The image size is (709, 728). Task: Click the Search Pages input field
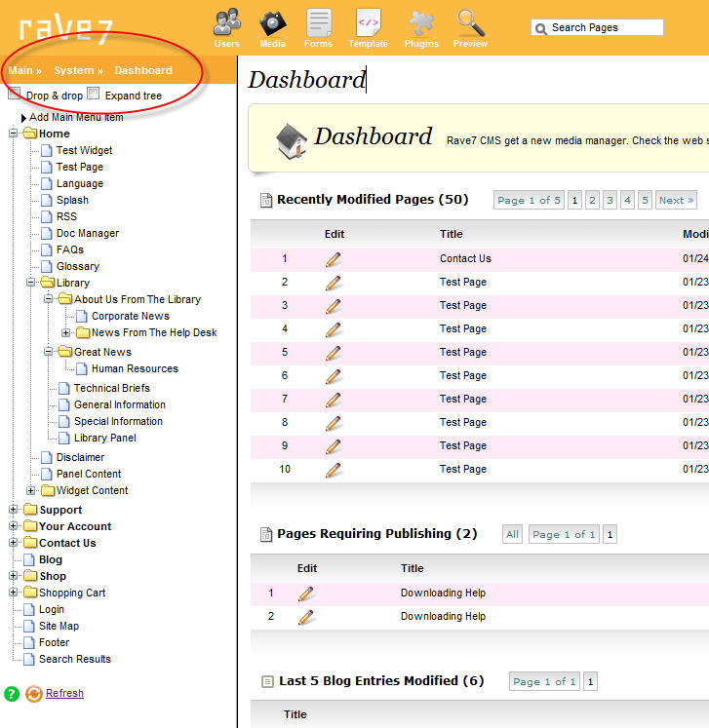click(x=598, y=27)
